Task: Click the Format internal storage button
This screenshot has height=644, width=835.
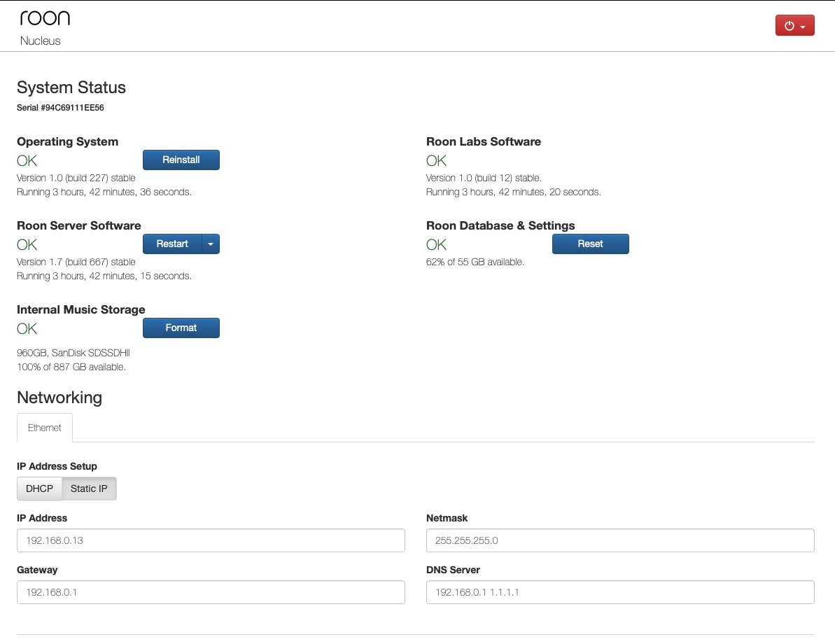Action: 181,328
